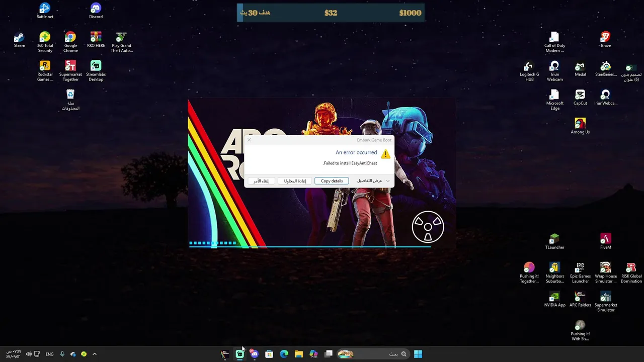Viewport: 644px width, 362px height.
Task: Click the Copy details button
Action: click(332, 181)
